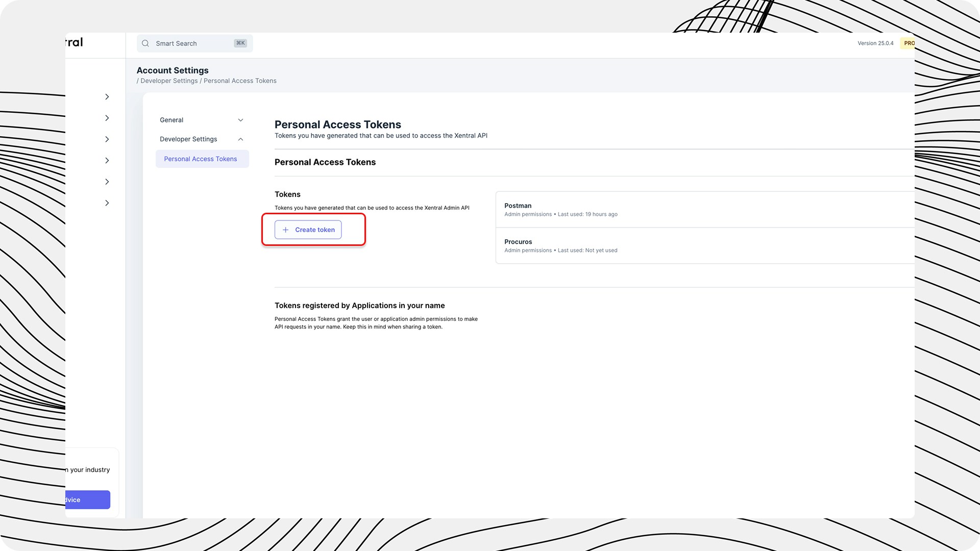Open the General settings menu label
This screenshot has height=551, width=980.
[171, 120]
